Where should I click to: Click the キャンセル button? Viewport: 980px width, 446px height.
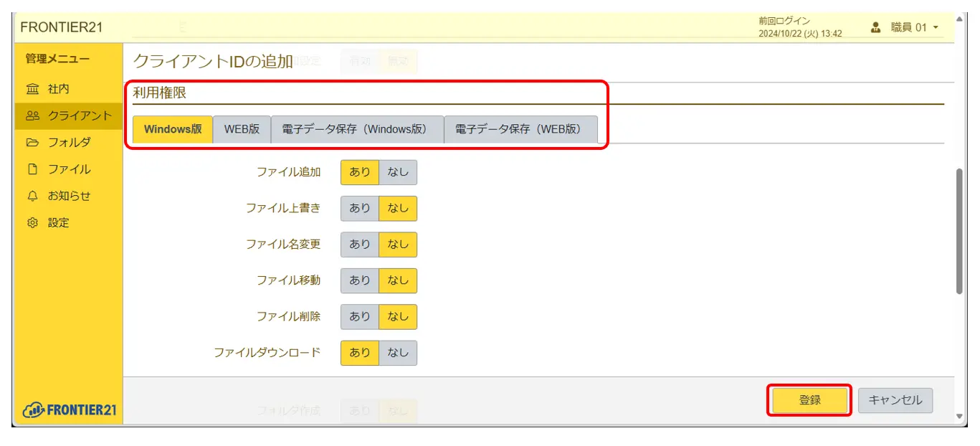(x=895, y=400)
